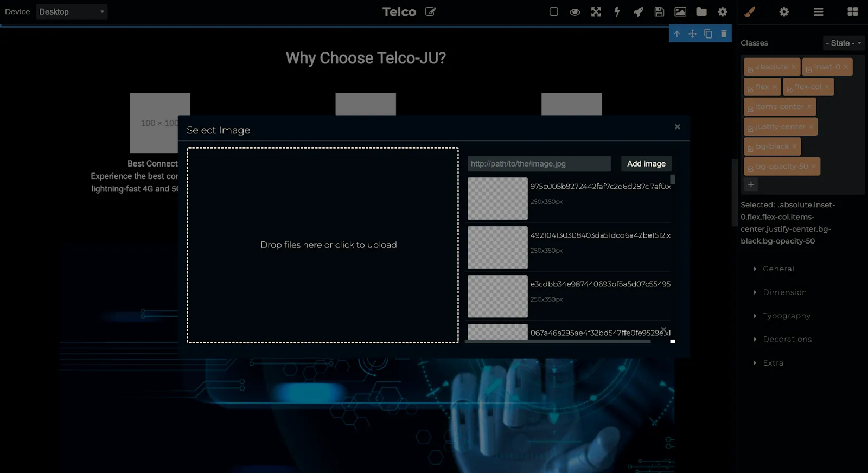Remove the flex-col class tag

click(827, 87)
